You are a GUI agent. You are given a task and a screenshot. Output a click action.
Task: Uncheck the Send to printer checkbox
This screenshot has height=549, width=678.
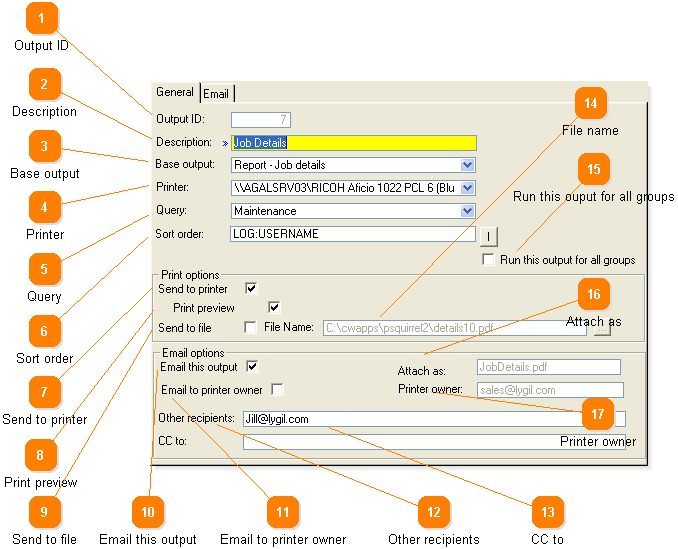point(251,288)
